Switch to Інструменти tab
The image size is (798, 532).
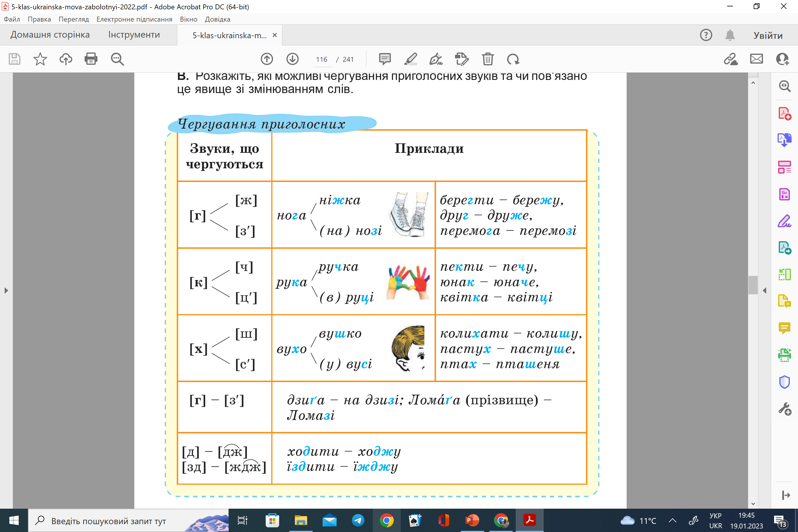click(x=134, y=35)
